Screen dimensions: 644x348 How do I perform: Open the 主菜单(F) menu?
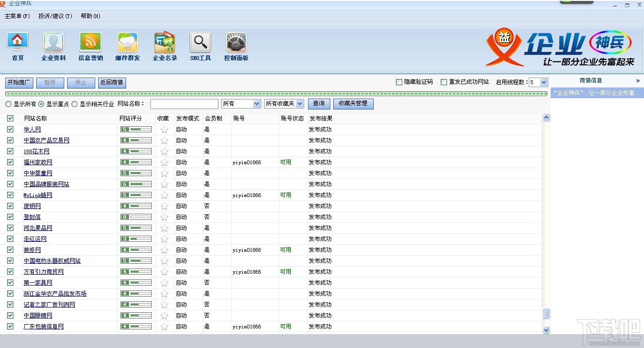coord(17,16)
